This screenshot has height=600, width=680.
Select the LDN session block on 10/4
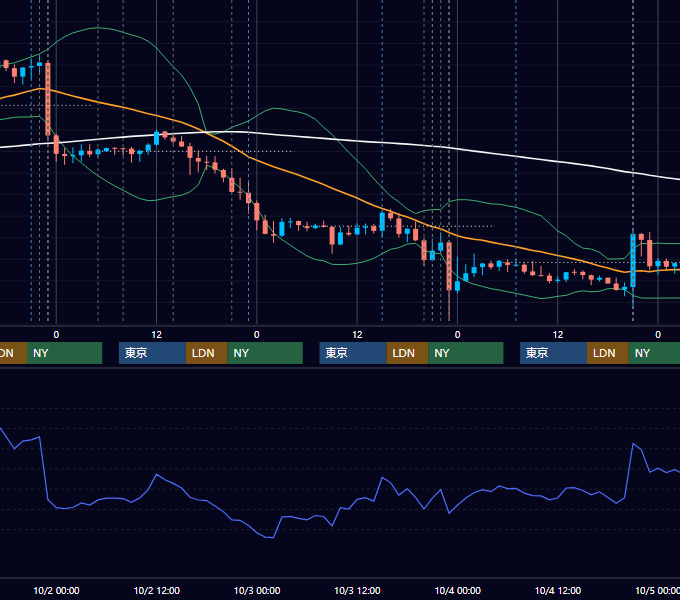[608, 353]
